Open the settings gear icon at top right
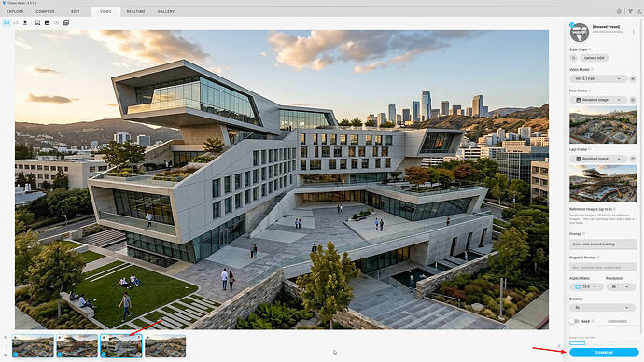 click(620, 11)
